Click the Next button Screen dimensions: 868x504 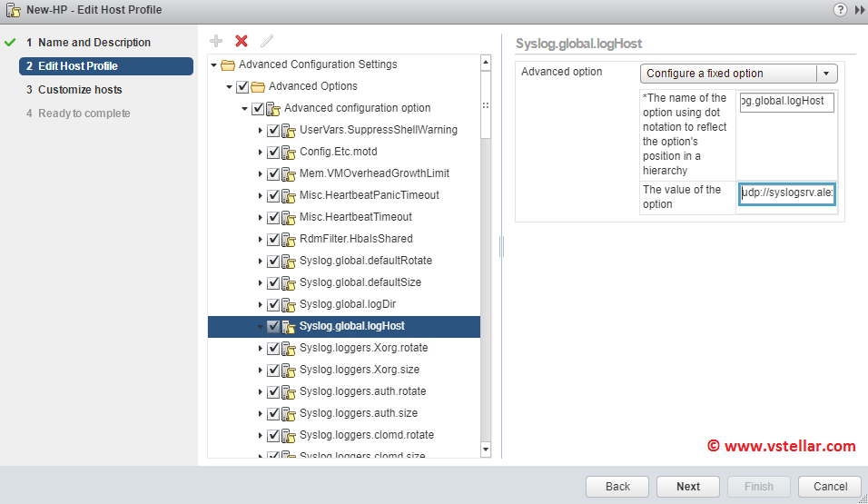pos(688,486)
